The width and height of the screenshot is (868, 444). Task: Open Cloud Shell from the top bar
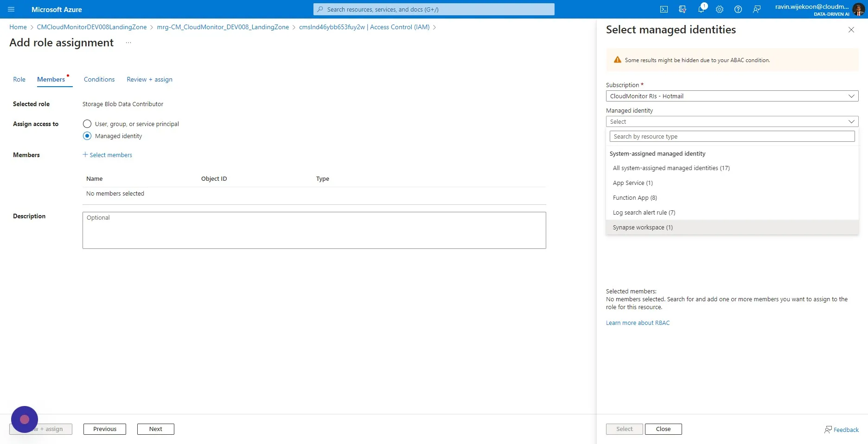[x=664, y=9]
